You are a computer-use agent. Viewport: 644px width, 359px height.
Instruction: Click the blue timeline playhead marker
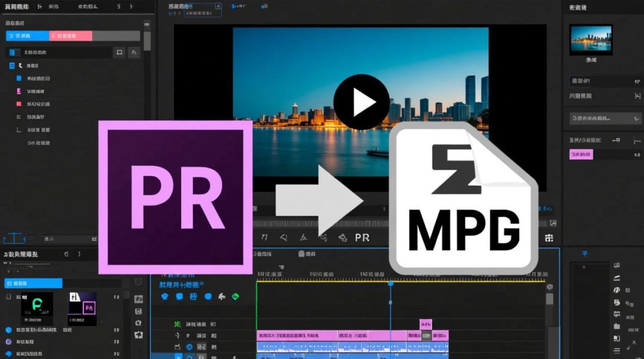391,283
